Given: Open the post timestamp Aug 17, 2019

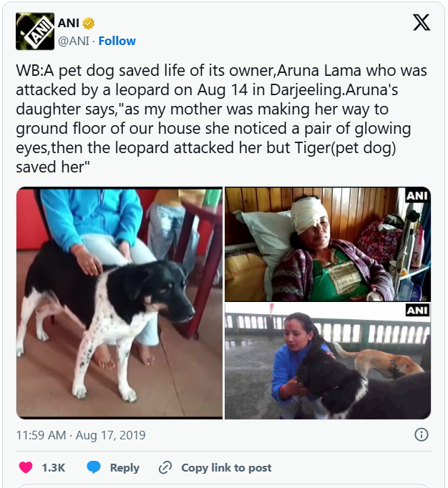Looking at the screenshot, I should tap(81, 435).
